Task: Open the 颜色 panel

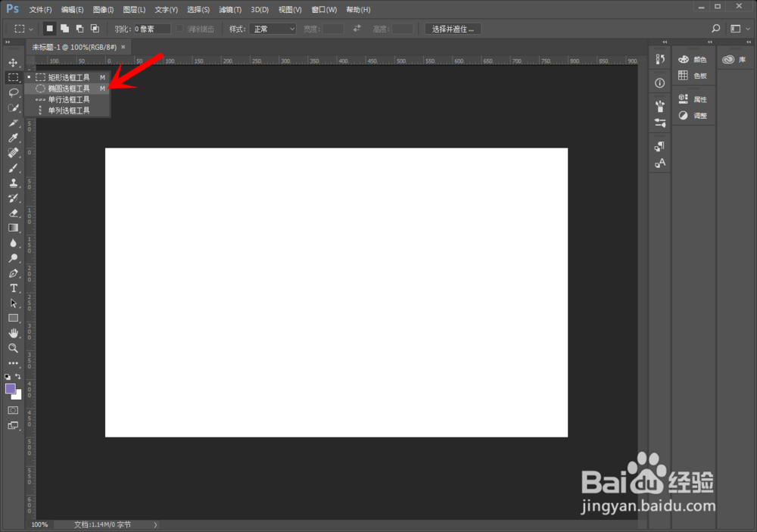Action: 693,59
